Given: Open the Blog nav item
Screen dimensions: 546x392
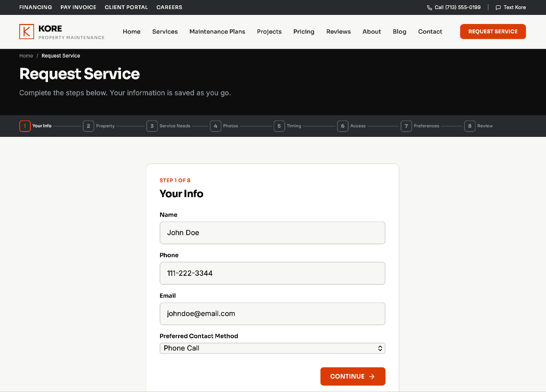Looking at the screenshot, I should (x=399, y=31).
